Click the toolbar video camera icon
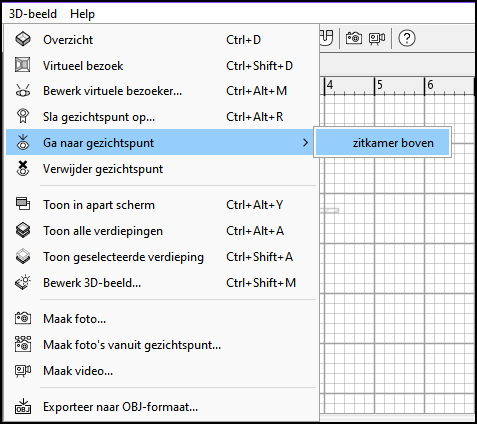 coord(377,38)
